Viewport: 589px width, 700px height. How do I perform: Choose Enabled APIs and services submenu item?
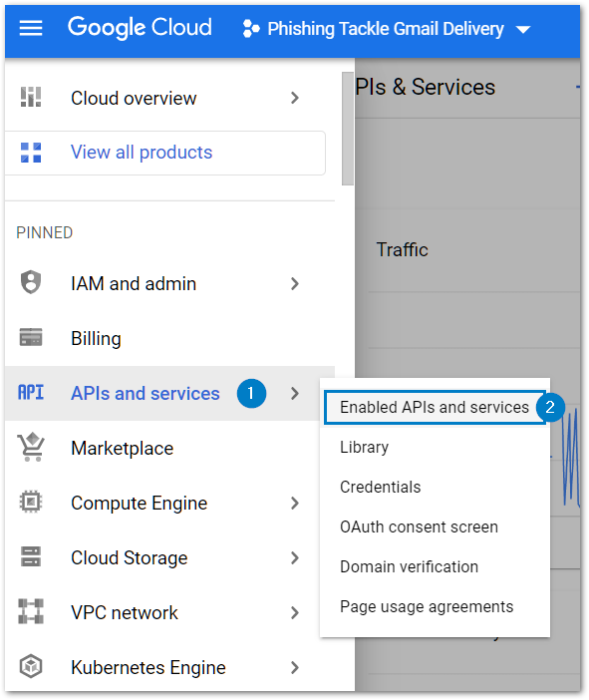(x=435, y=407)
